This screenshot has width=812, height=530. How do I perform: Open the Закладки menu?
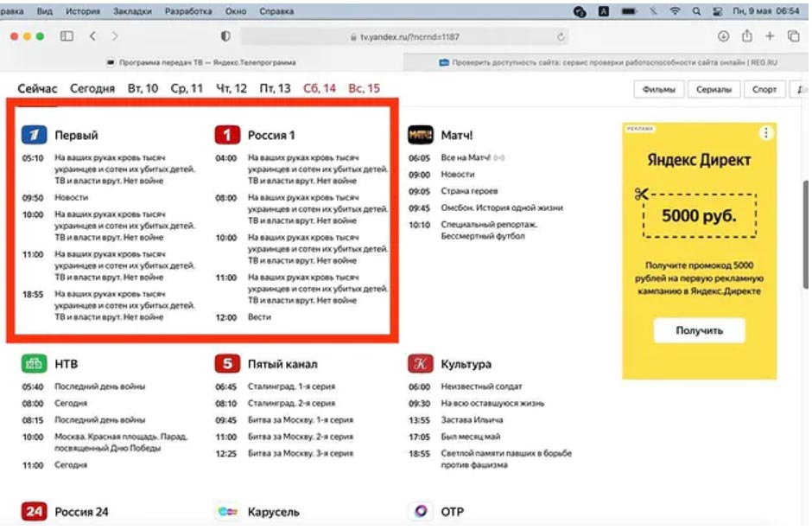coord(132,11)
